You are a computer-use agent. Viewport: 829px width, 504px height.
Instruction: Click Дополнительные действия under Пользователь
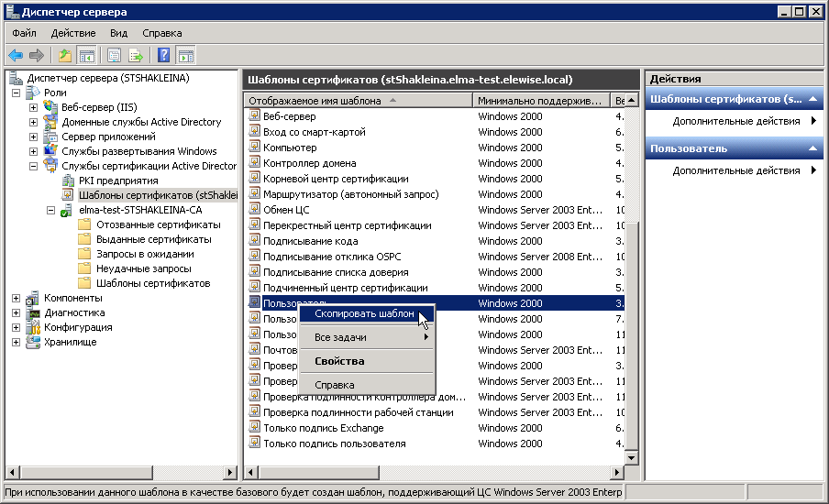click(x=735, y=170)
